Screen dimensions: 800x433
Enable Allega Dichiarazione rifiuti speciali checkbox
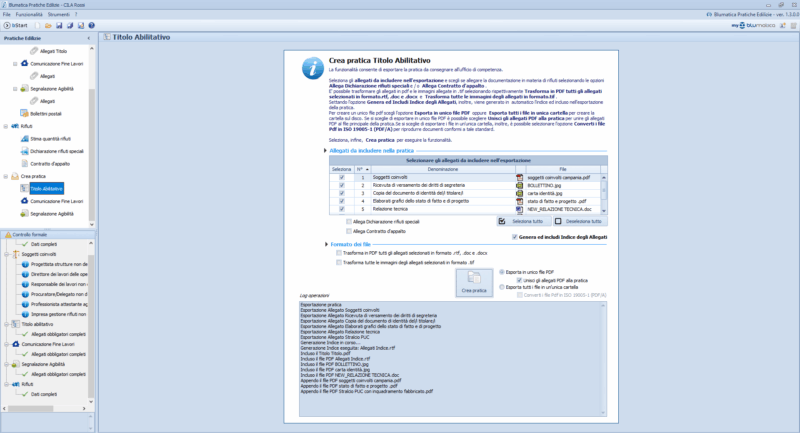(348, 220)
